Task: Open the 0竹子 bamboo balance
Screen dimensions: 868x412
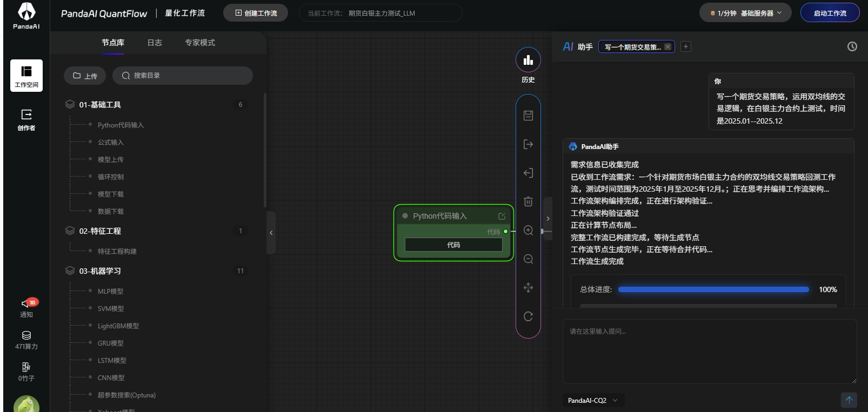Action: click(26, 372)
